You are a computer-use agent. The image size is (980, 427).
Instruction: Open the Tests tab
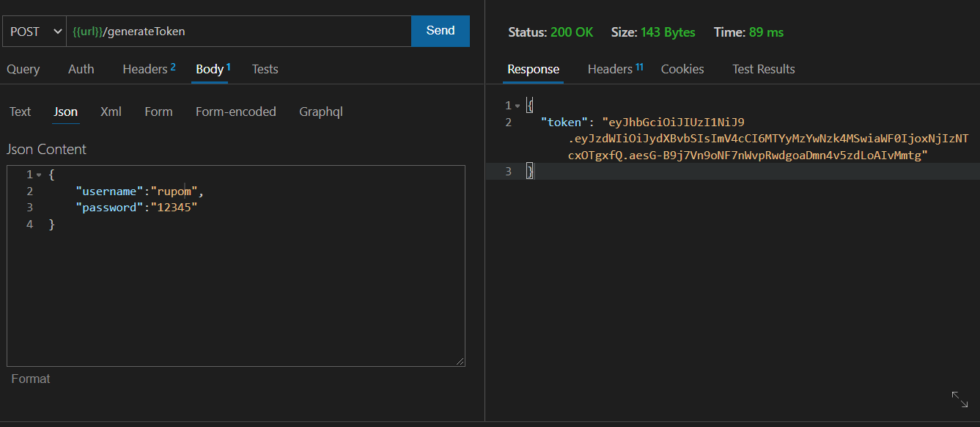tap(265, 68)
